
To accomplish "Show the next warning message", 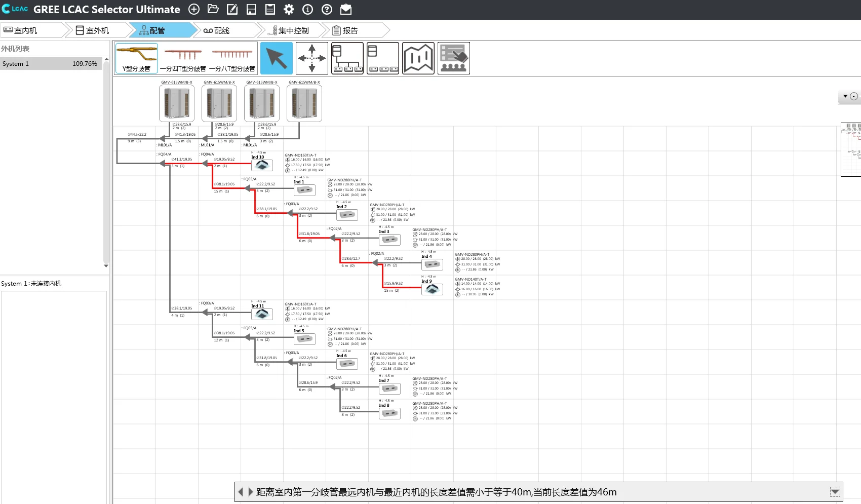I will (x=250, y=492).
